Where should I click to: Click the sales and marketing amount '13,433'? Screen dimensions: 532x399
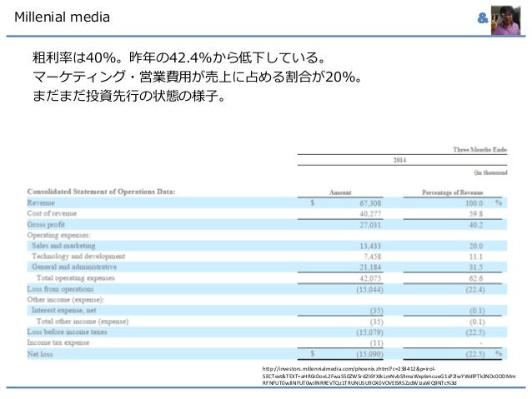[x=370, y=246]
